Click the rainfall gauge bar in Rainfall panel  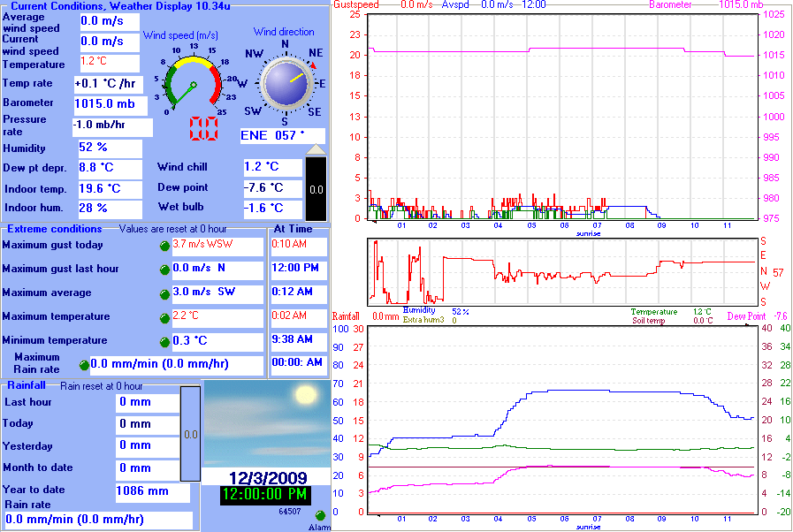[x=190, y=434]
